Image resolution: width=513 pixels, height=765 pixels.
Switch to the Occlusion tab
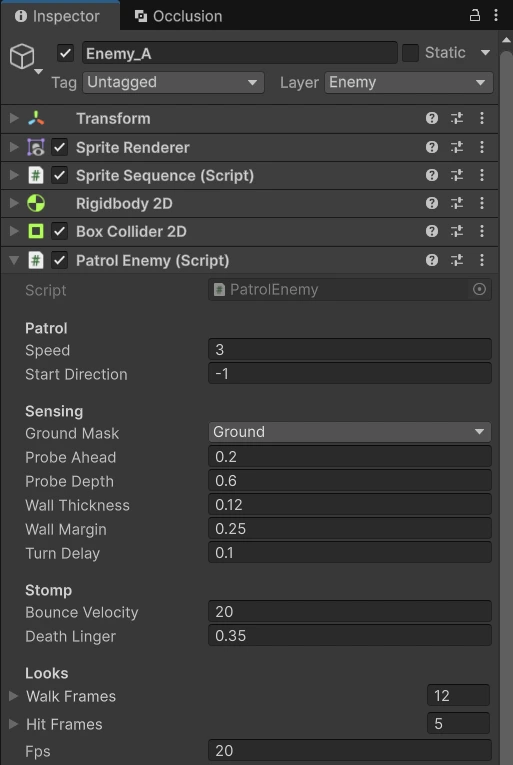pyautogui.click(x=179, y=16)
